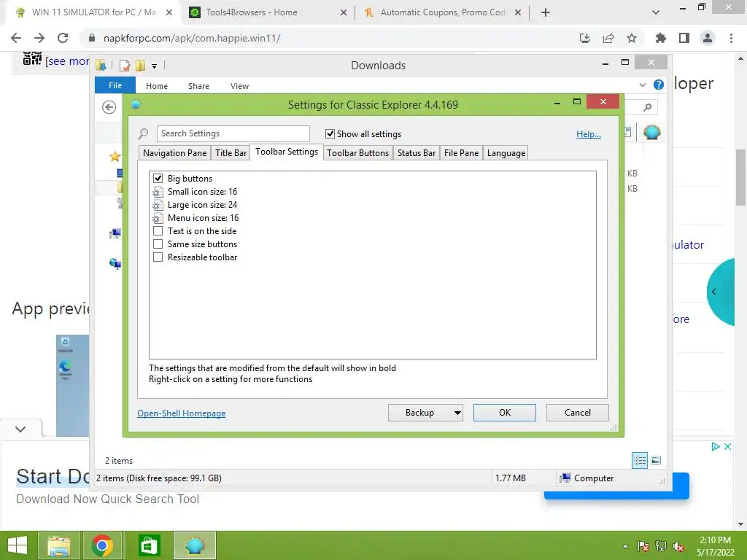Select Small icon size: 16 setting

pyautogui.click(x=202, y=192)
